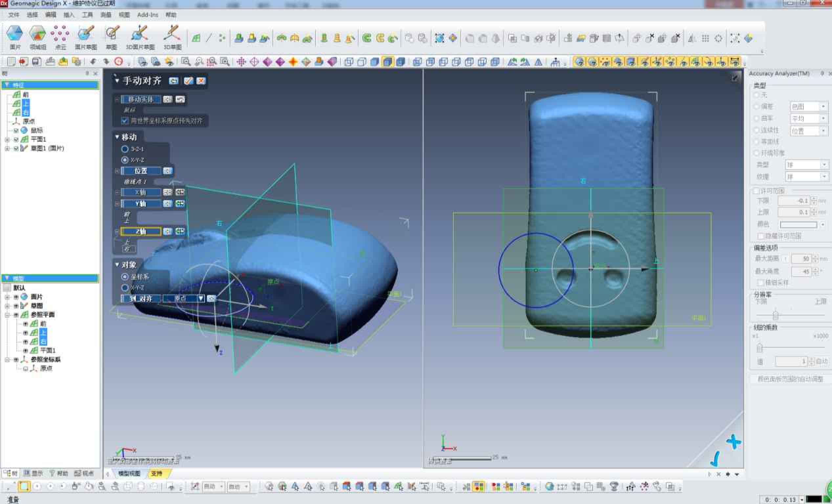Image resolution: width=832 pixels, height=504 pixels.
Task: Click the undo arrow in toolbar
Action: pos(93,61)
